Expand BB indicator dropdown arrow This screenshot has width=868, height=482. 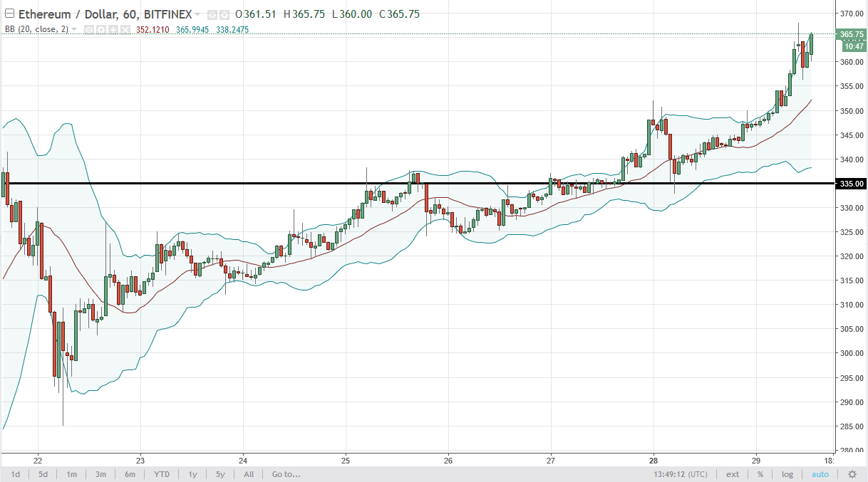[x=74, y=30]
